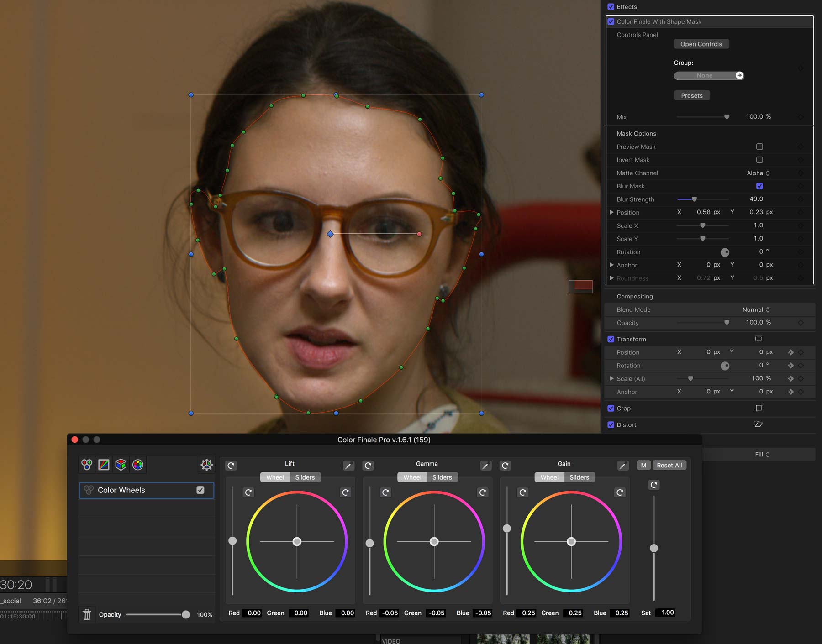Select the Curves tool icon
822x644 pixels.
[x=104, y=465]
